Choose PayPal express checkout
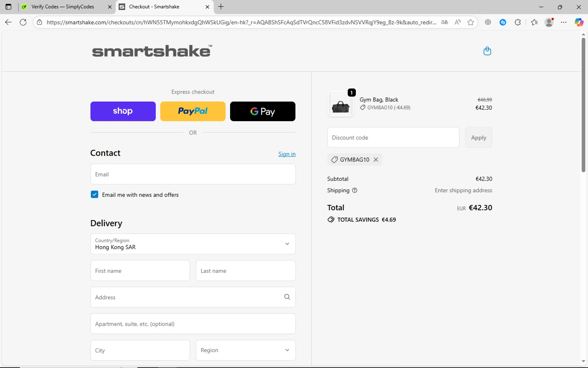This screenshot has height=368, width=588. tap(193, 111)
